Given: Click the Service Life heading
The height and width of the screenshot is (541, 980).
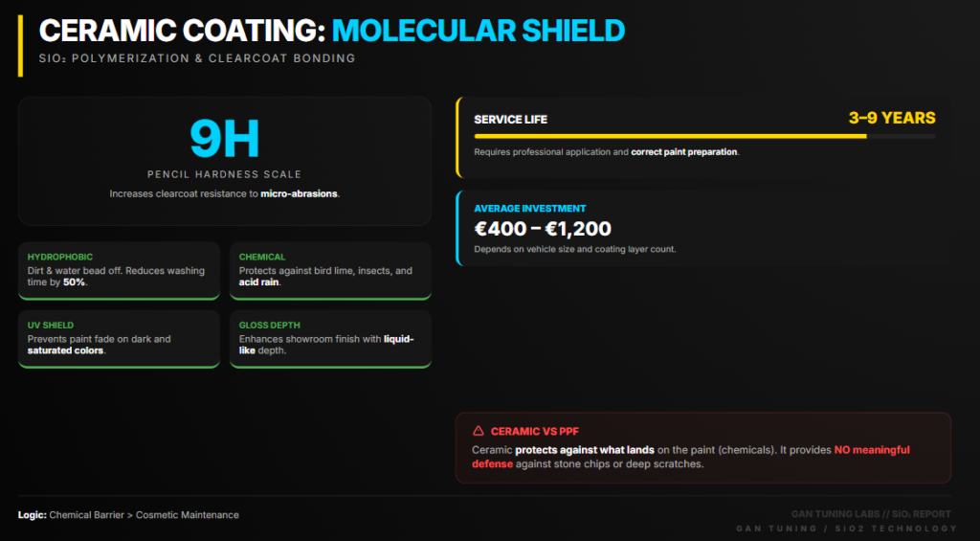Looking at the screenshot, I should 511,120.
